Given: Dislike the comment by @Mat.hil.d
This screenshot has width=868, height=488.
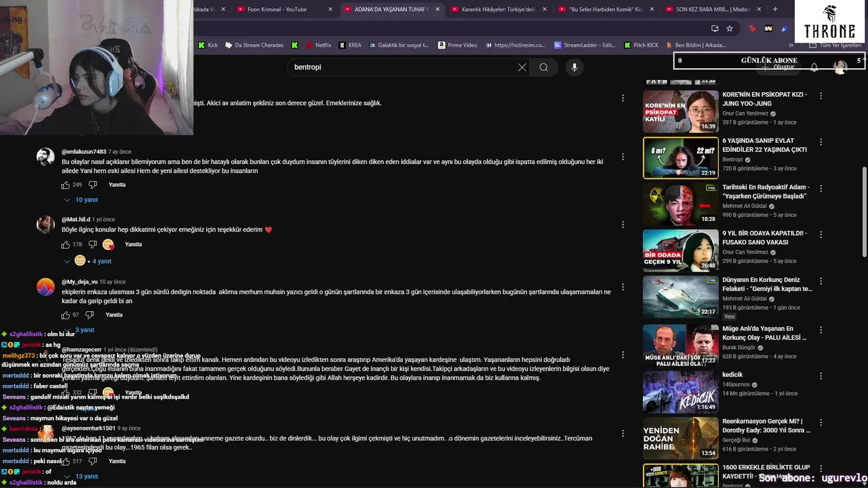Looking at the screenshot, I should [x=93, y=245].
